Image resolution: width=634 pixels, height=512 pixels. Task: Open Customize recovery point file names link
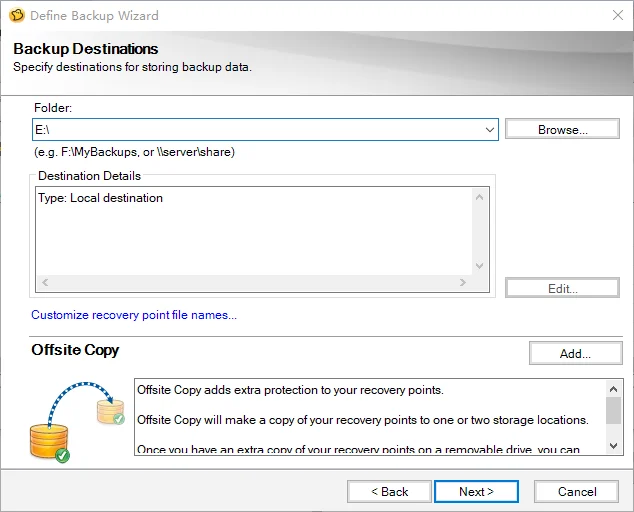[134, 315]
